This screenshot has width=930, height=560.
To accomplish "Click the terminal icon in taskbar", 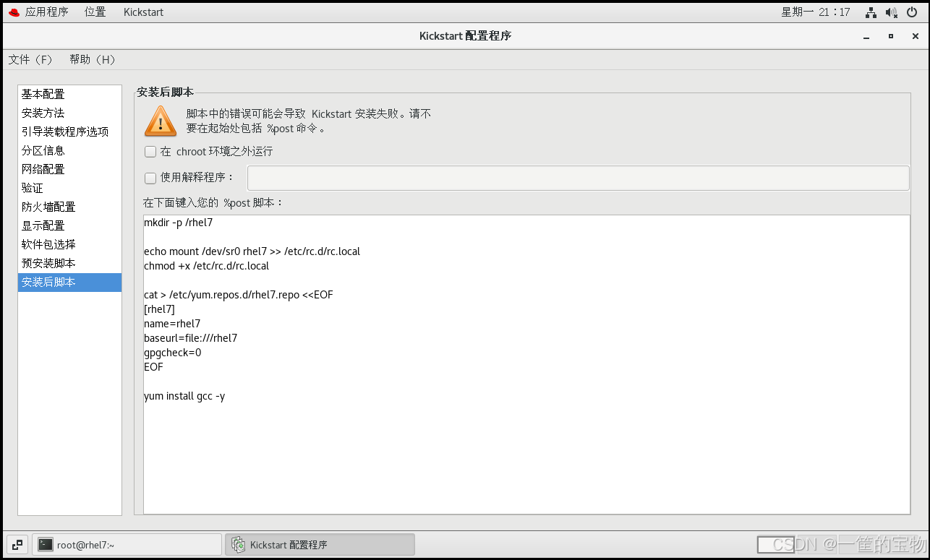I will coord(46,545).
